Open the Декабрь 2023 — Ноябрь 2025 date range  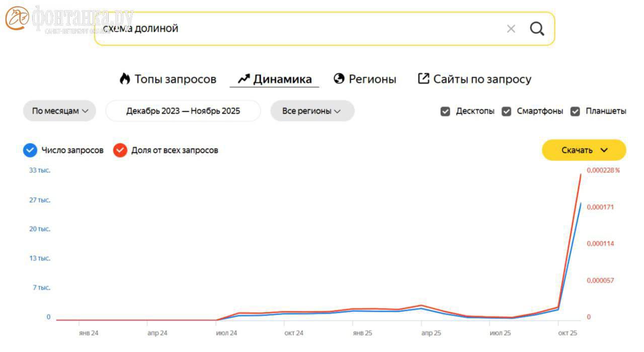[183, 111]
